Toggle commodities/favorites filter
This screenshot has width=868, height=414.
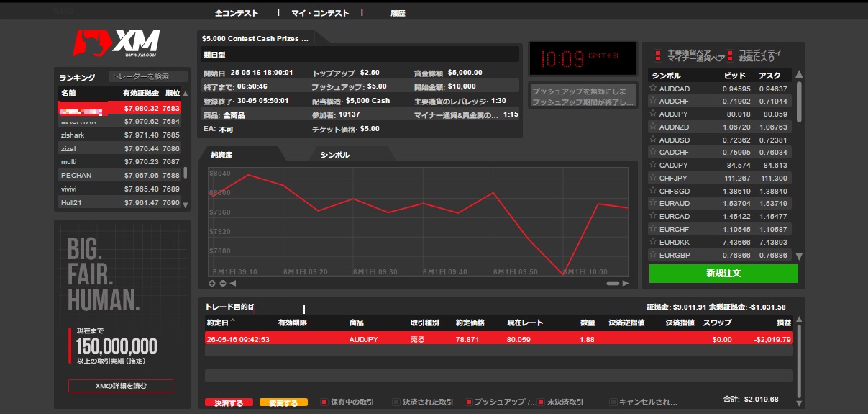coord(730,55)
